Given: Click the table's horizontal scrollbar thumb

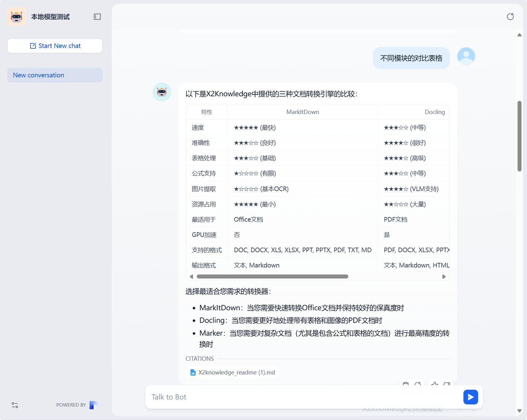Looking at the screenshot, I should click(x=272, y=276).
